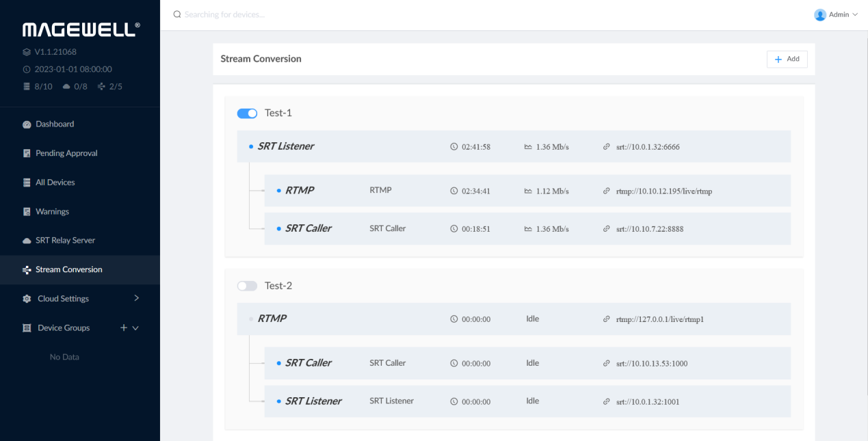Click the Warnings icon in sidebar
The height and width of the screenshot is (441, 868).
pyautogui.click(x=27, y=212)
